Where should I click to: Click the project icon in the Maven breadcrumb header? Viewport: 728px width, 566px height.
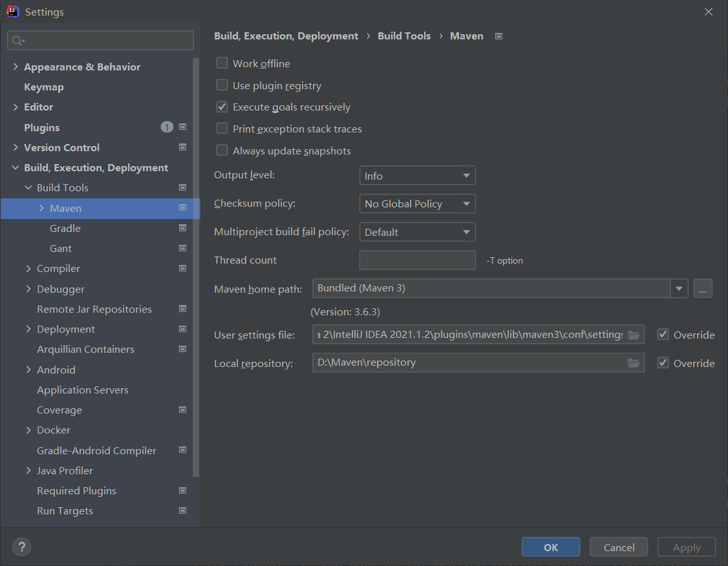pyautogui.click(x=498, y=36)
